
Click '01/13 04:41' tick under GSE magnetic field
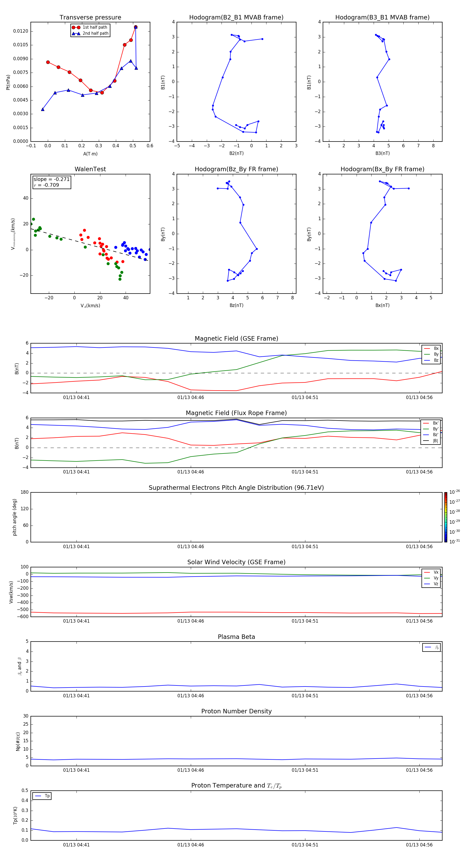[x=76, y=398]
